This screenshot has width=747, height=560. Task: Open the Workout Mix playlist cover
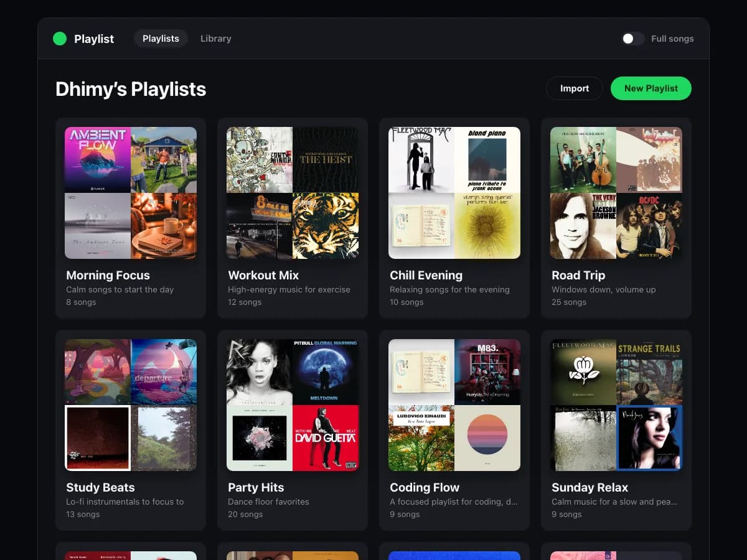tap(293, 193)
